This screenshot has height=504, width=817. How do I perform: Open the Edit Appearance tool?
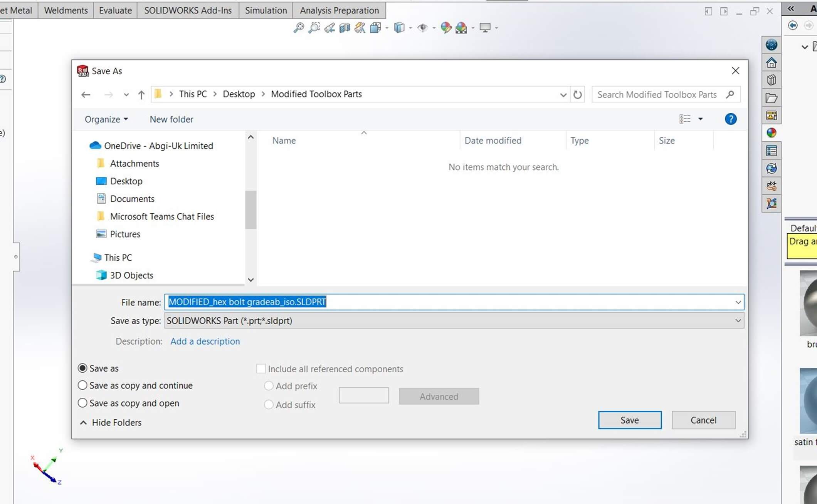[446, 28]
